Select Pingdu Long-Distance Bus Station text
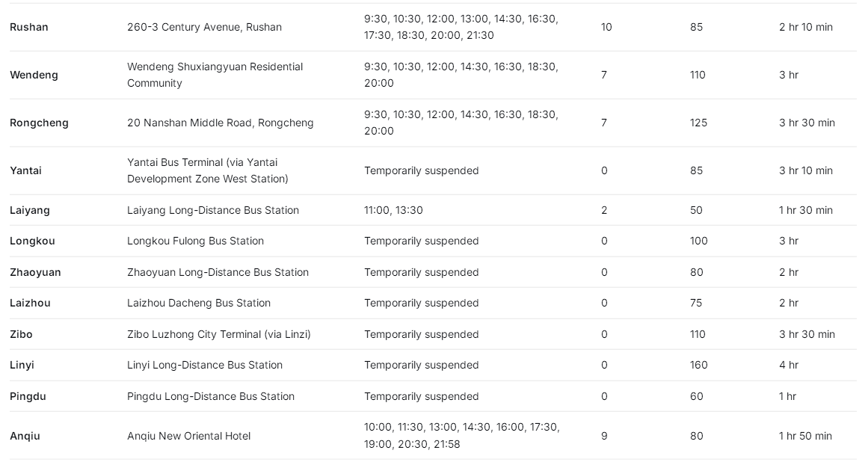Screen dimensions: 868x465 (211, 396)
